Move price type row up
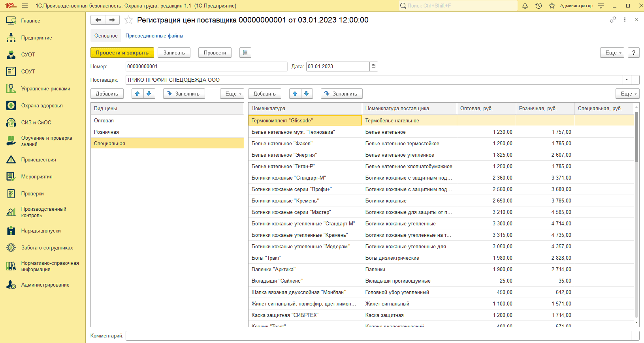Screen dimensions: 644x343 137,94
